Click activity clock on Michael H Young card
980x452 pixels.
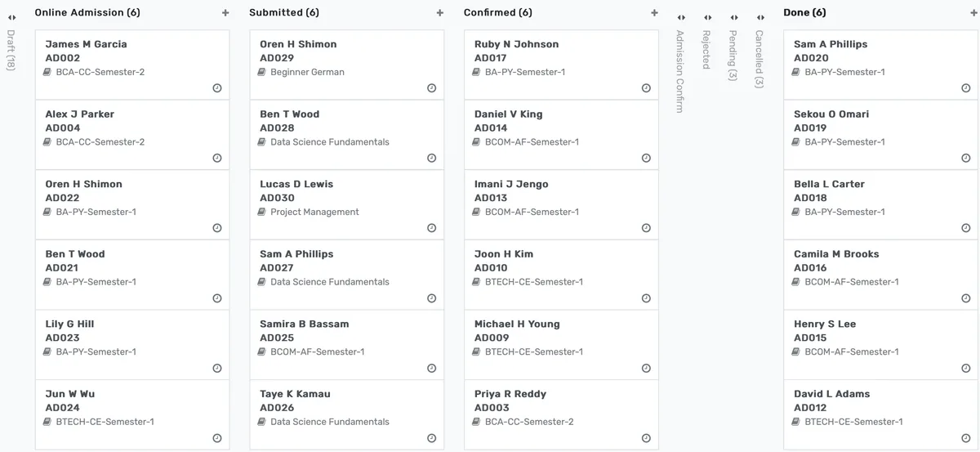646,369
